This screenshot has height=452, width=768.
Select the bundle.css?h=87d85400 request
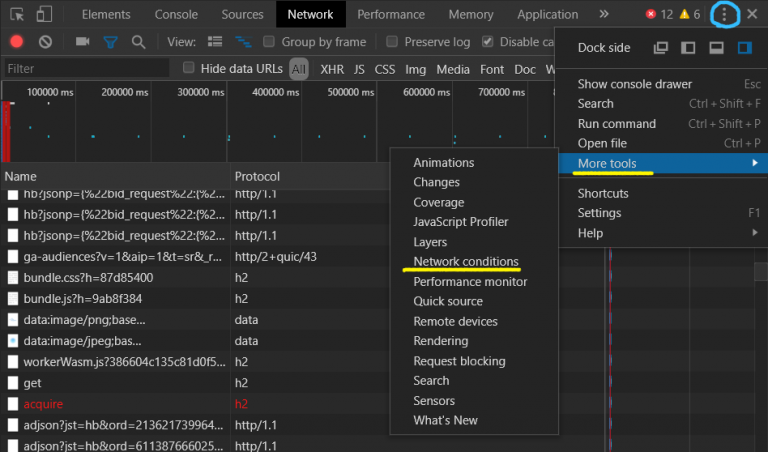195,278
